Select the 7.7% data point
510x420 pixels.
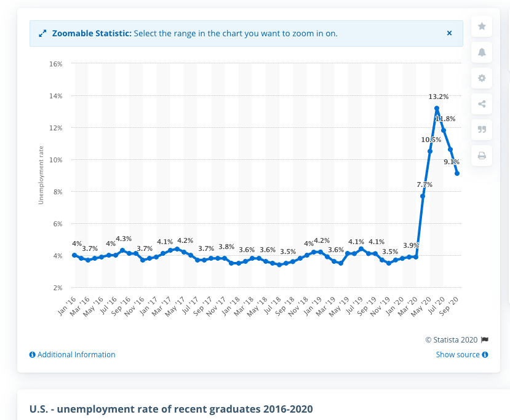tap(423, 196)
